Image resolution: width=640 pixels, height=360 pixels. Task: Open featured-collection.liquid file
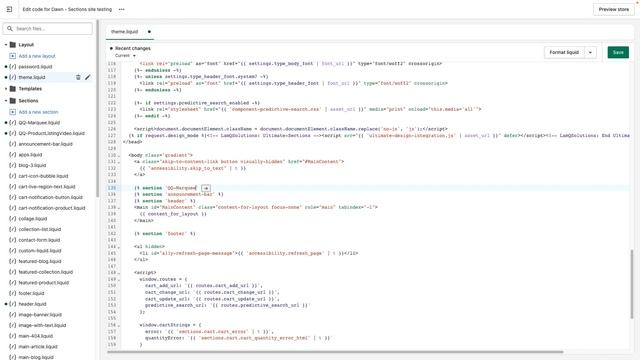46,272
